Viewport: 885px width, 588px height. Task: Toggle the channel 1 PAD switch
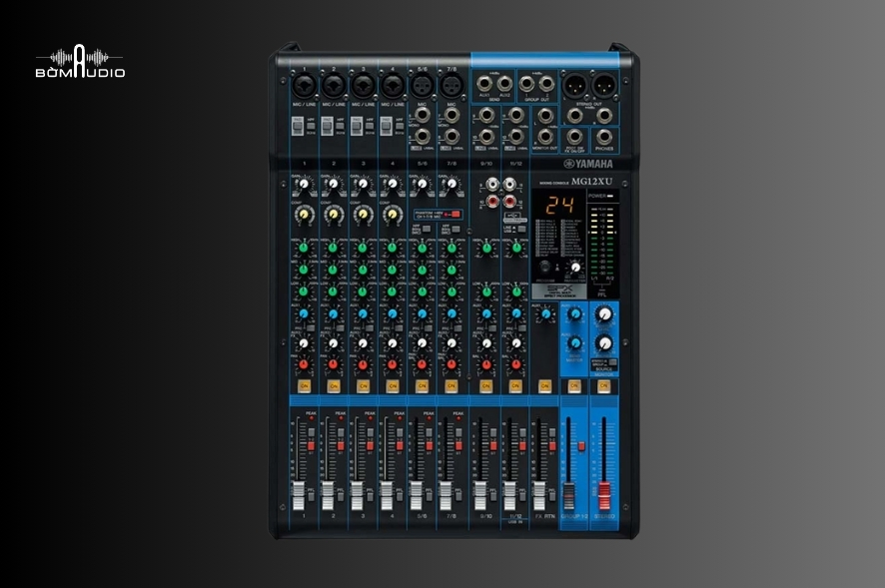click(x=297, y=127)
